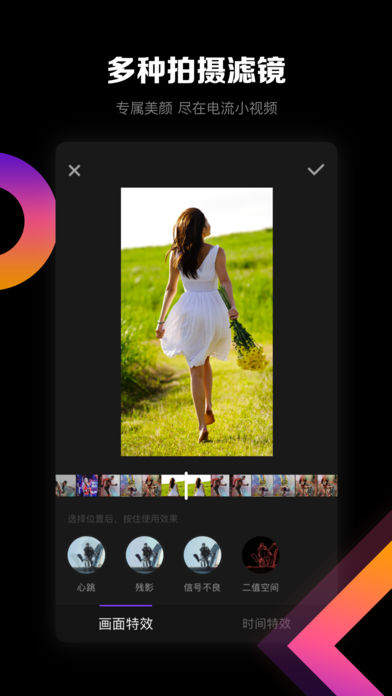
Task: Click the 二值空间 label text
Action: coord(261,588)
